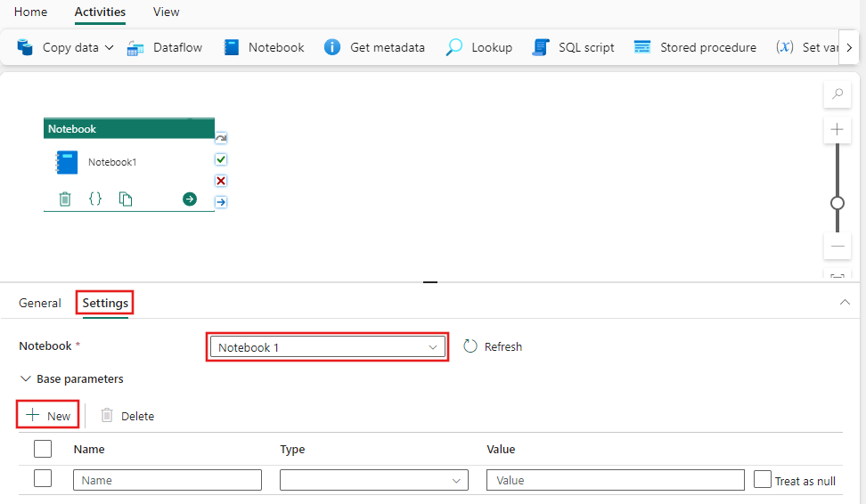Open the canvas search magnifier
The width and height of the screenshot is (866, 504).
click(837, 93)
